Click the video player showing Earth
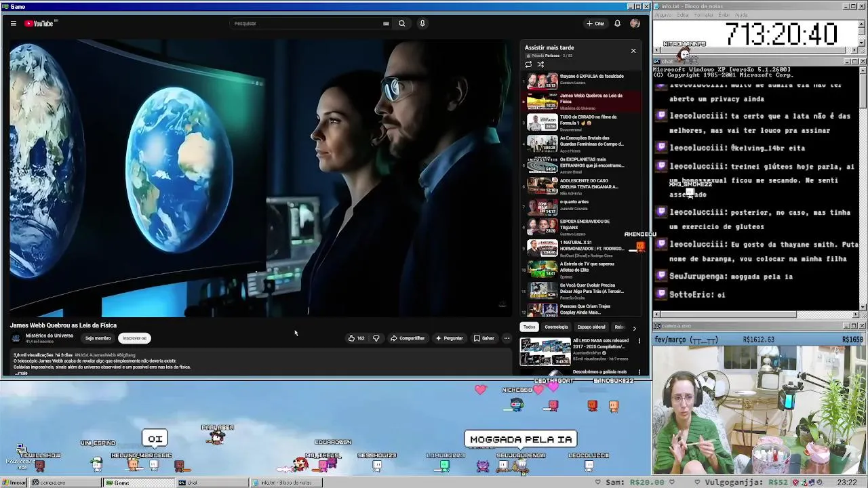Image resolution: width=868 pixels, height=488 pixels. click(261, 178)
